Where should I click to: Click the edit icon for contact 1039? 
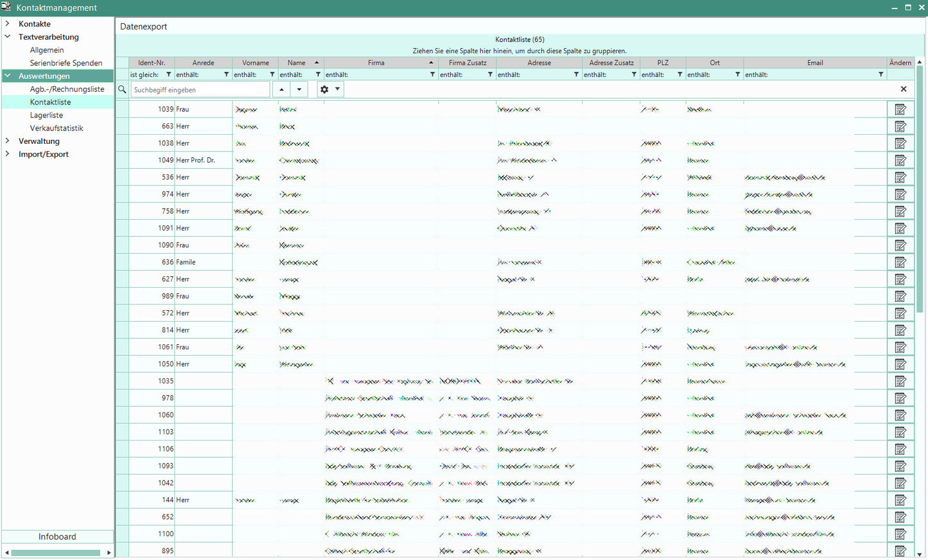[x=900, y=110]
